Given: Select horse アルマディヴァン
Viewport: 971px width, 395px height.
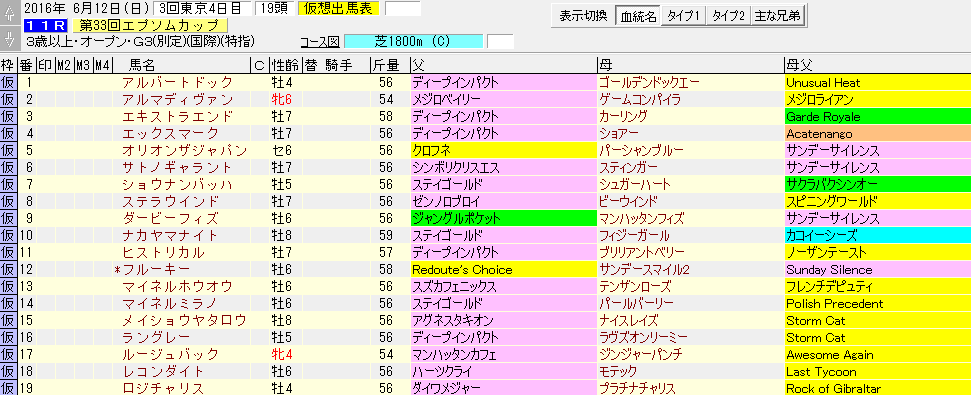Looking at the screenshot, I should point(178,100).
